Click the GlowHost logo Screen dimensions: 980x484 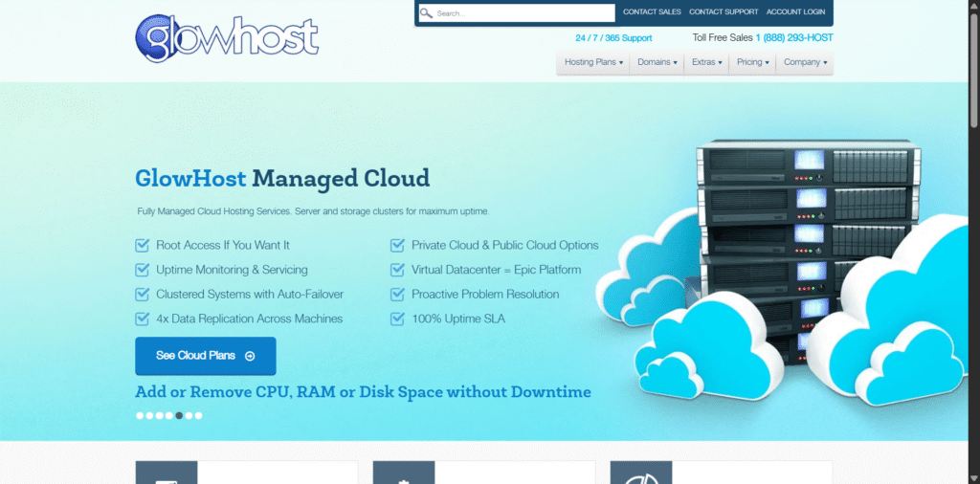pyautogui.click(x=227, y=38)
